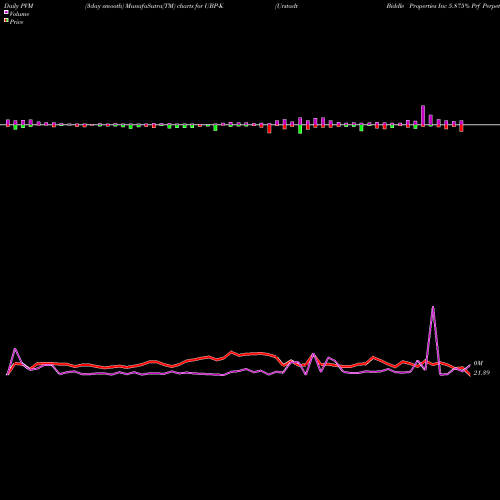This screenshot has width=500, height=500.
Task: Click the 'Price' legend label
Action: tap(16, 22)
